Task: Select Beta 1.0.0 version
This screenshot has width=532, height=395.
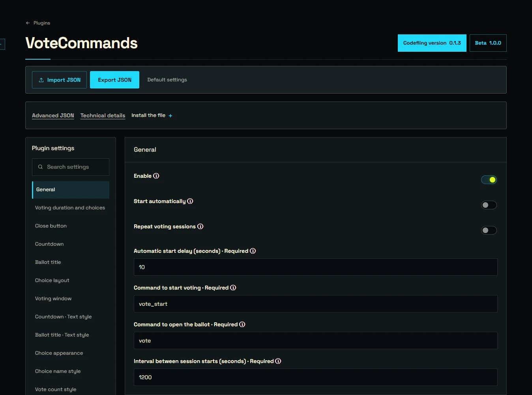Action: click(488, 43)
